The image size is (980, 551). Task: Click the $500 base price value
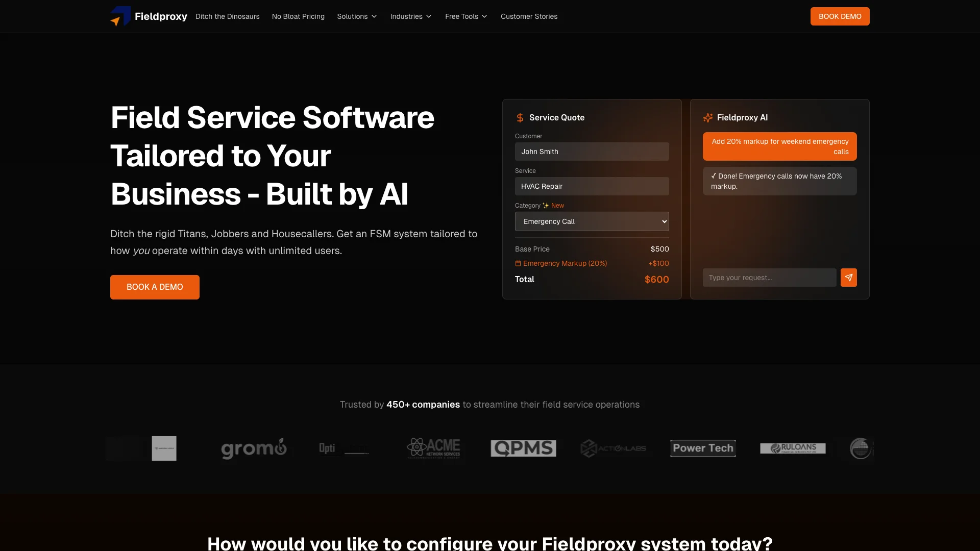tap(659, 249)
